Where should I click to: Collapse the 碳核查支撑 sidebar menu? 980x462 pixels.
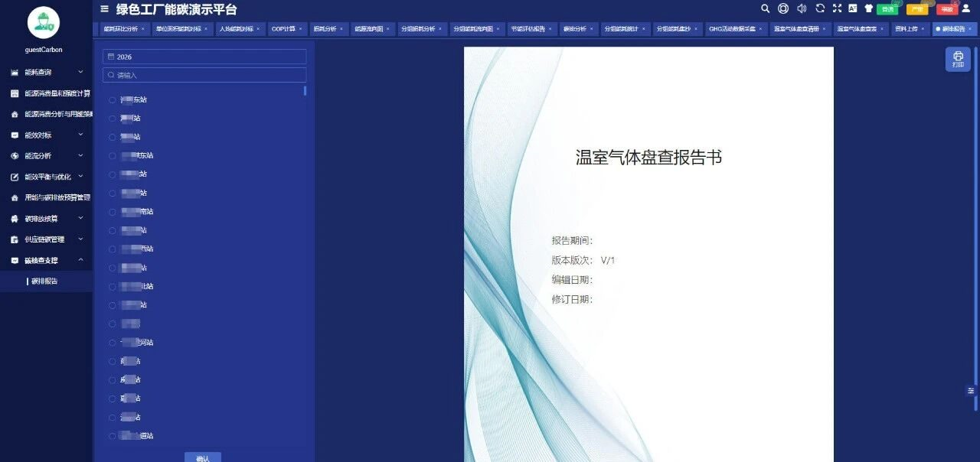[x=47, y=260]
